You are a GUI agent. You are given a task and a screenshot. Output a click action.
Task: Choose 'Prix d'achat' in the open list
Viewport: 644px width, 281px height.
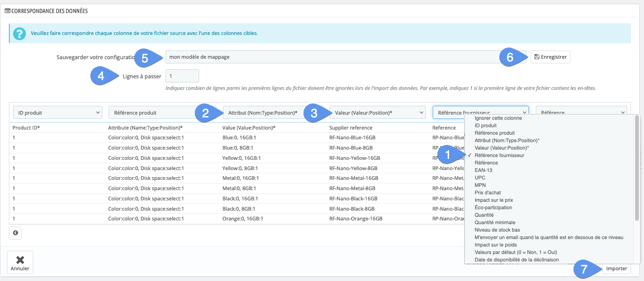[x=489, y=192]
